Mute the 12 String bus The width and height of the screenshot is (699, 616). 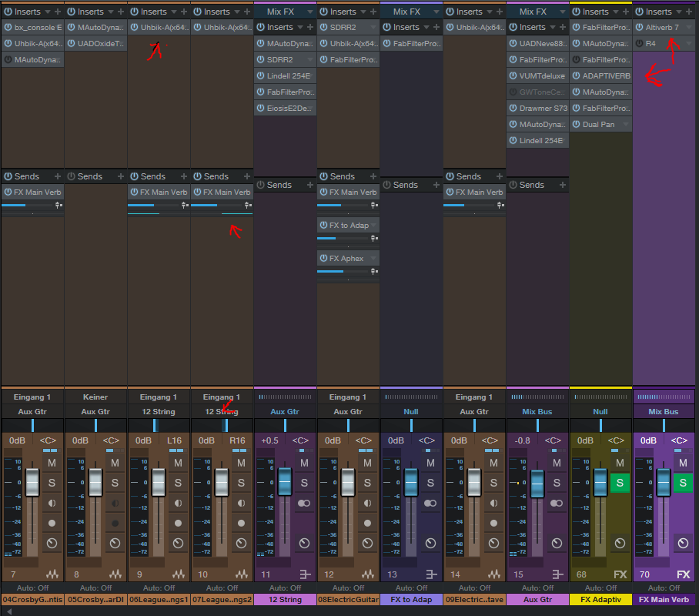tap(304, 463)
